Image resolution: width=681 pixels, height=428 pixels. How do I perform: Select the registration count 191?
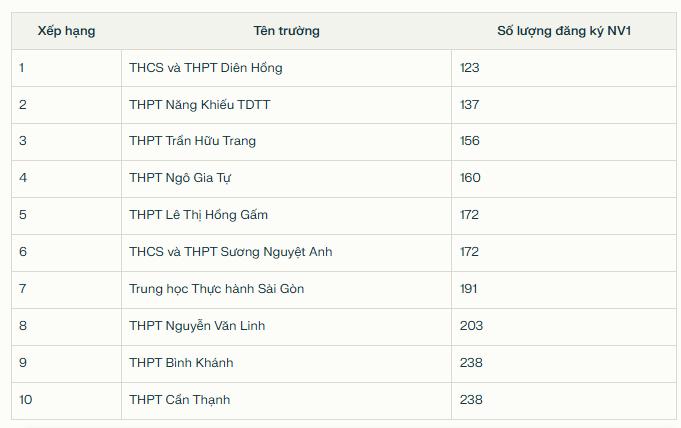469,289
